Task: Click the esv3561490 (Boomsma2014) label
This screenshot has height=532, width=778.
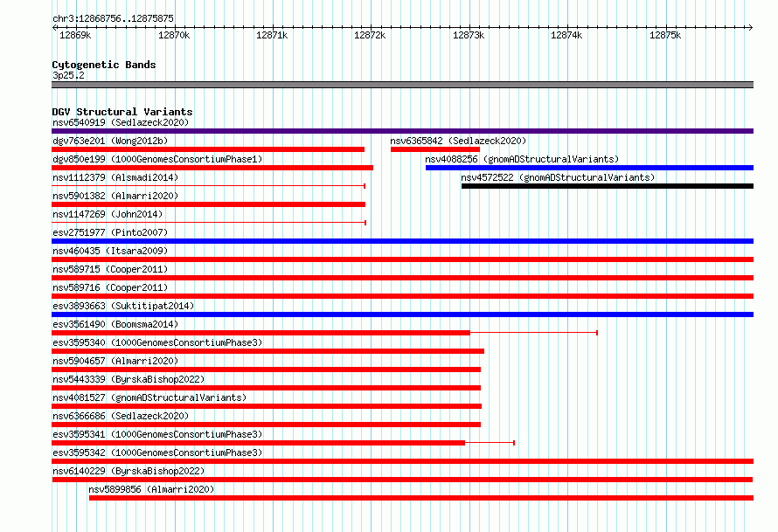Action: pos(115,324)
